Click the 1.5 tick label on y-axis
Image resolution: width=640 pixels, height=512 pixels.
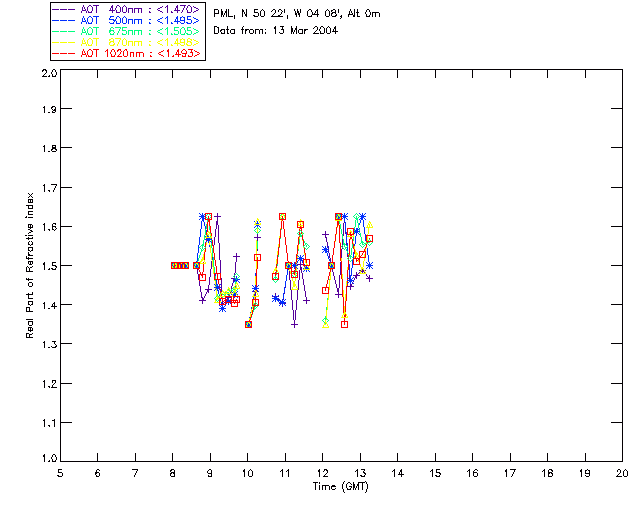[x=49, y=266]
